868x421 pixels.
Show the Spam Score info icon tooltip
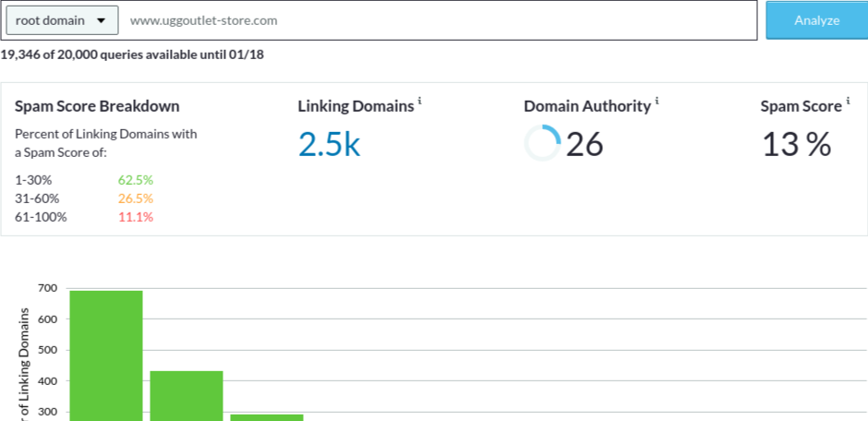tap(848, 101)
